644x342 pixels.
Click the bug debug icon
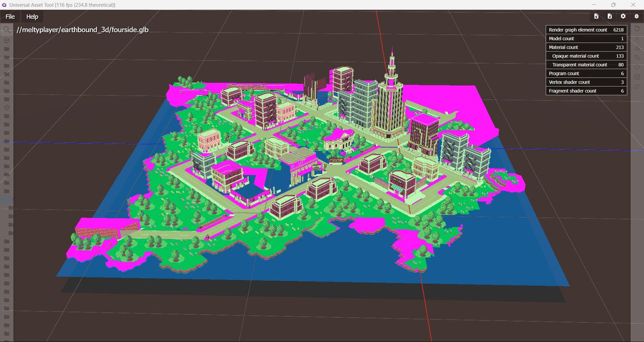(x=636, y=17)
